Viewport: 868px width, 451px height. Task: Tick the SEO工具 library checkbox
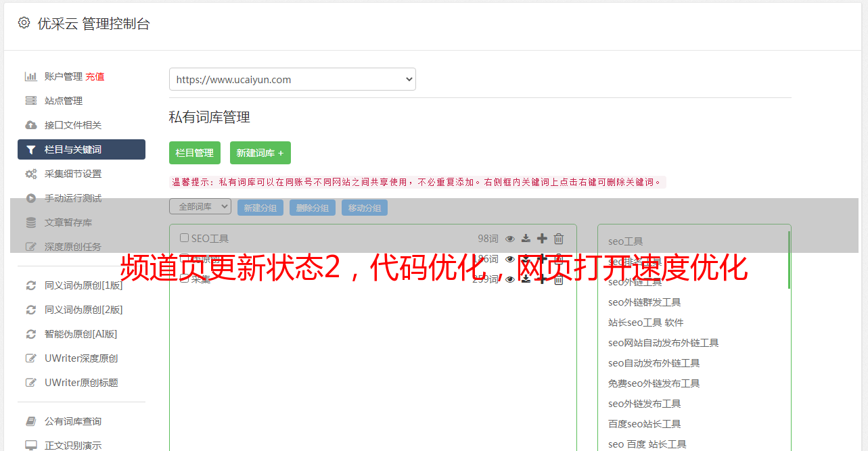(184, 238)
